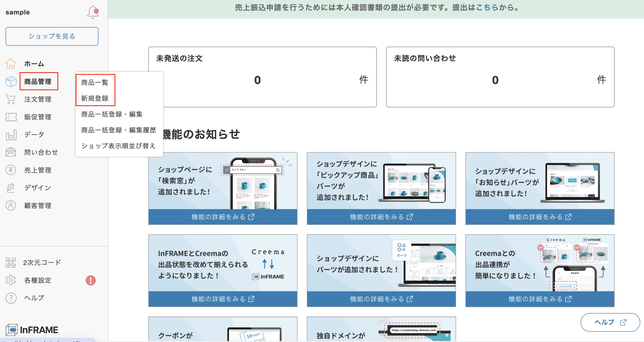The width and height of the screenshot is (644, 342).
Task: Click the 未発送の注文 count card
Action: tap(263, 77)
